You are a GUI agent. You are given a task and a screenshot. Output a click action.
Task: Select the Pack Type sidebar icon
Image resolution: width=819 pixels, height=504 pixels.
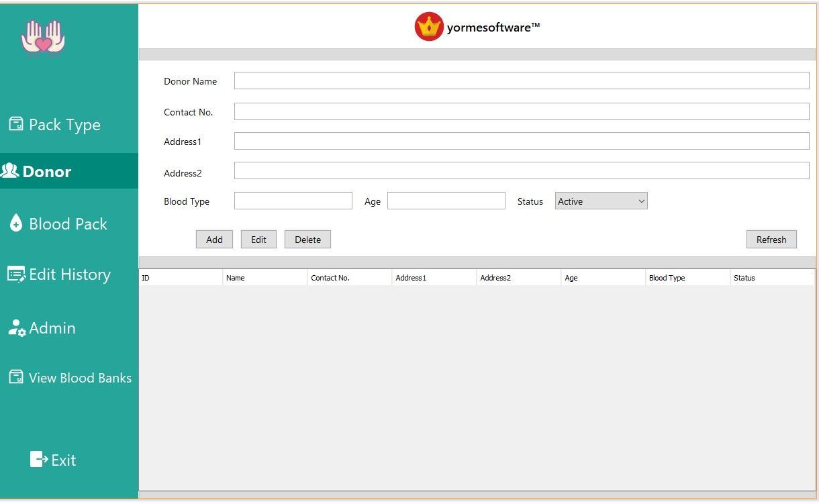click(15, 124)
